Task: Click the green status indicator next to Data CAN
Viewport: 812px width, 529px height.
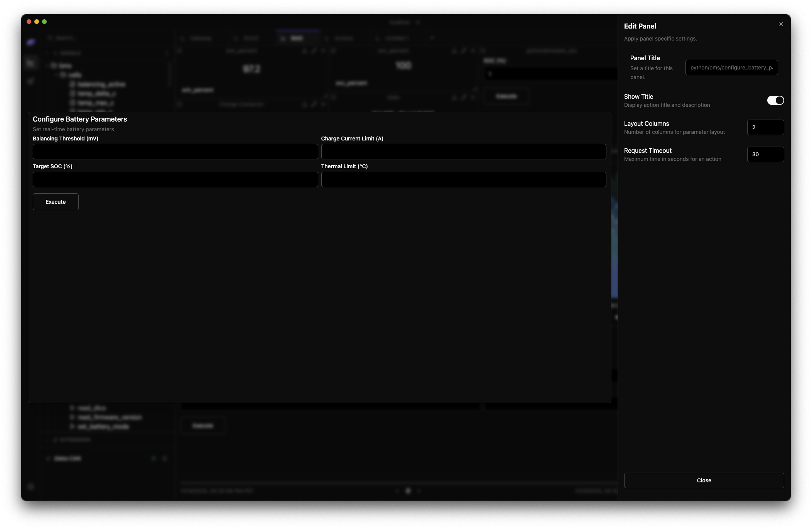Action: pos(154,459)
